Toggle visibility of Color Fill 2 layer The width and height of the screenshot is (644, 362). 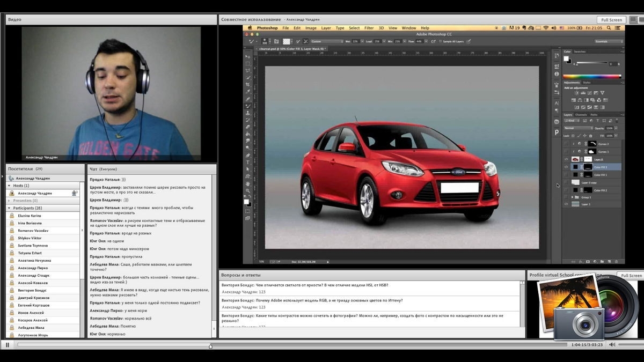pyautogui.click(x=566, y=190)
